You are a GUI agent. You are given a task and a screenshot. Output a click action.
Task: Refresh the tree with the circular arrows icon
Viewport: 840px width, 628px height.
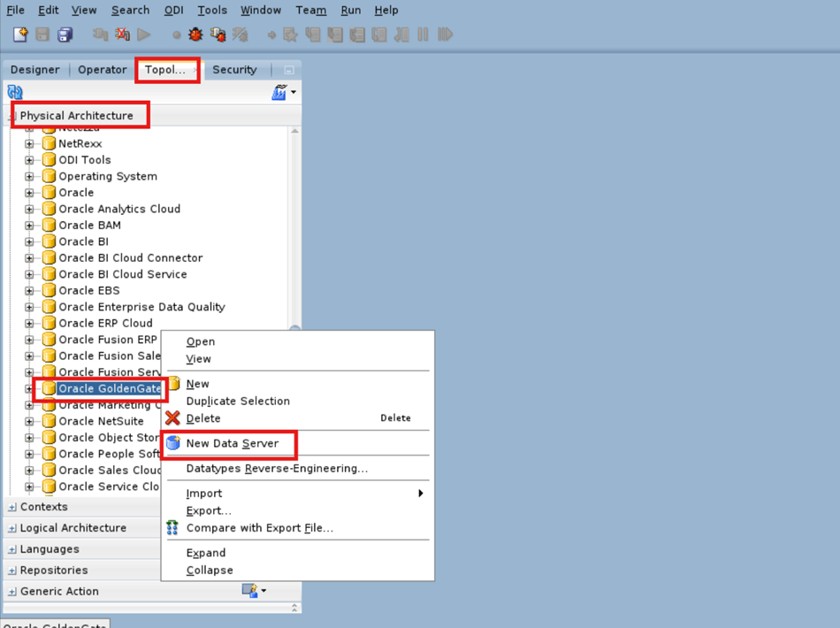[15, 92]
